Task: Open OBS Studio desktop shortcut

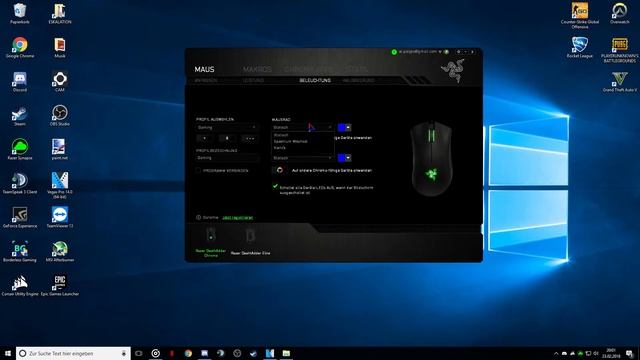Action: (60, 115)
